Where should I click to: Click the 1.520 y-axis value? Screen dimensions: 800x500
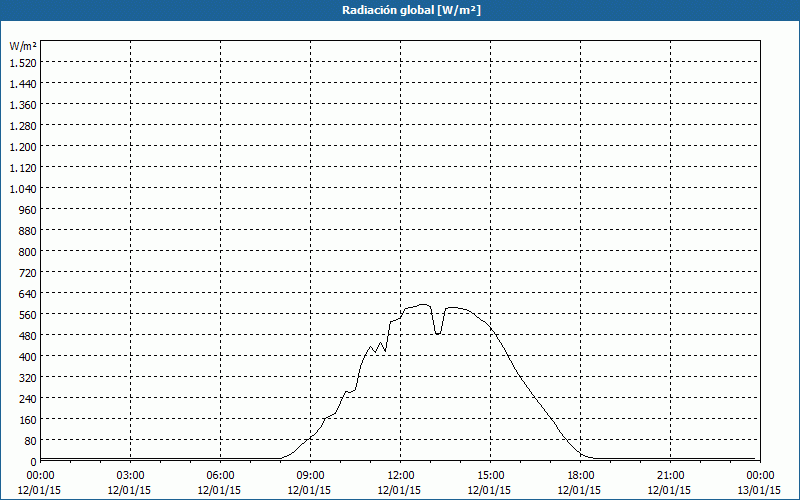coord(23,63)
